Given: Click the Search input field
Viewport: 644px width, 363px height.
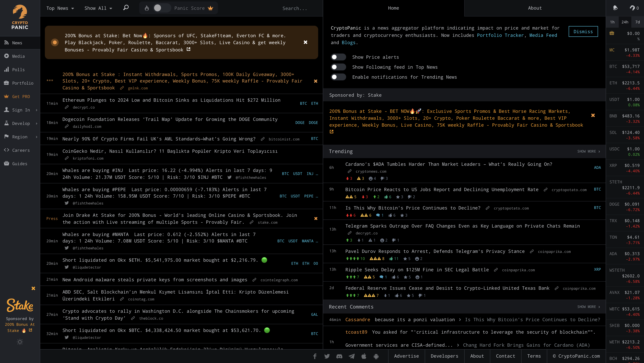Looking at the screenshot, I should click(x=295, y=8).
